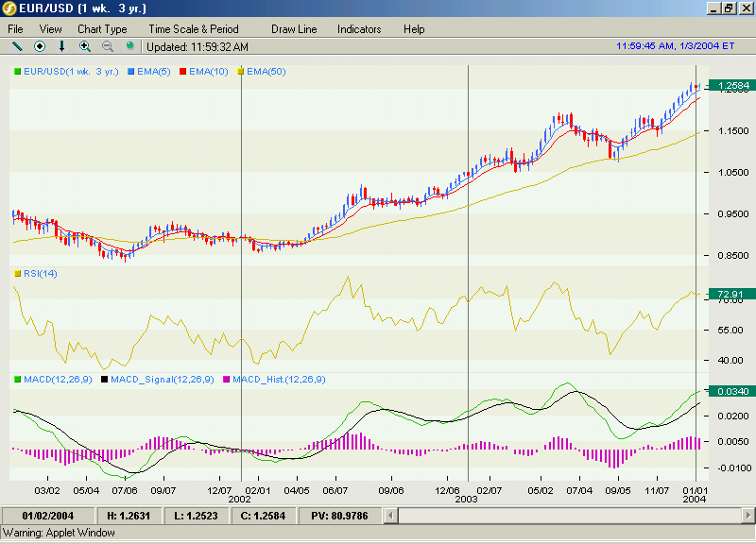Click the horizontal scrollbar track
The image size is (756, 544).
coord(570,516)
